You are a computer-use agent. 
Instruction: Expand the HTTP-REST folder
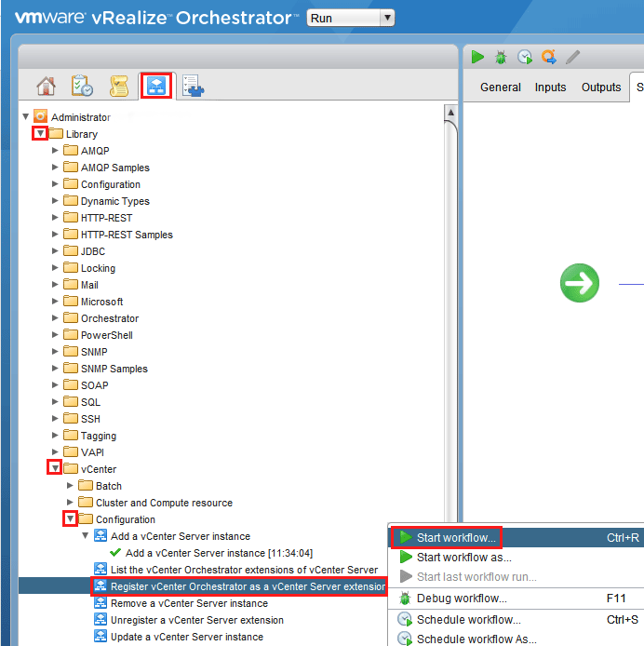(54, 217)
